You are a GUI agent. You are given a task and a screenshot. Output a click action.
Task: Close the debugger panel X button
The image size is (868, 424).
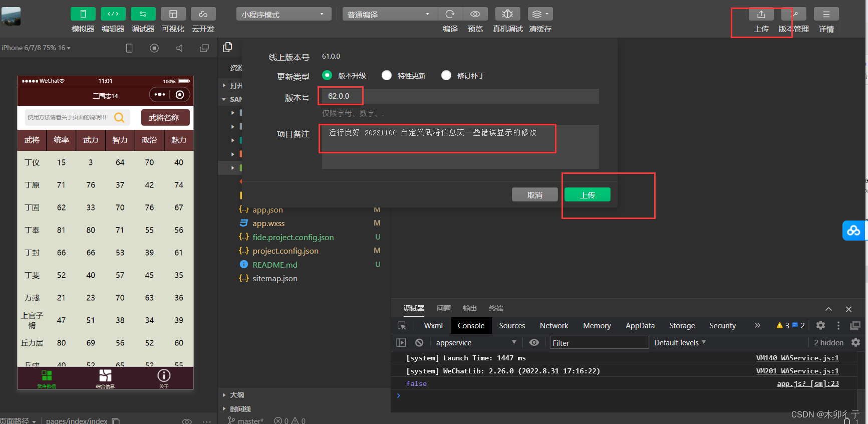848,309
